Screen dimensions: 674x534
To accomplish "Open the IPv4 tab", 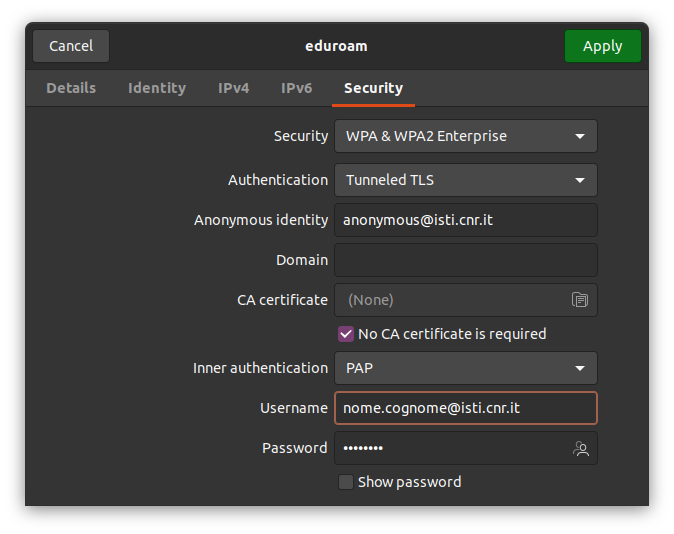I will point(233,88).
